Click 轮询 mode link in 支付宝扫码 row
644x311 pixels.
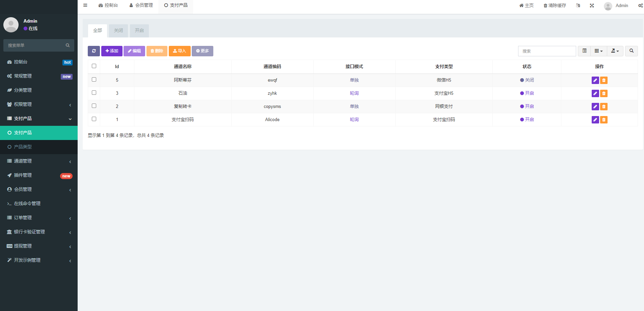354,120
